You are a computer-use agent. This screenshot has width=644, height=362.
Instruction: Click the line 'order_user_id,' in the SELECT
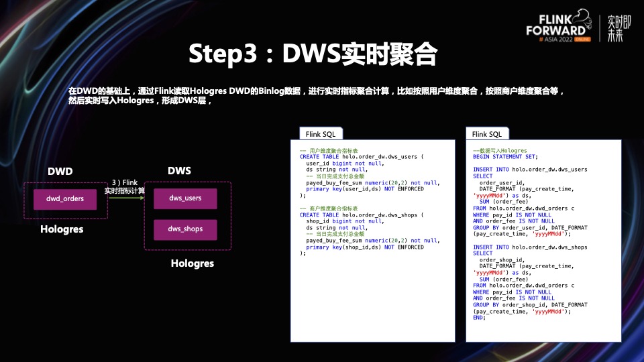coord(502,182)
